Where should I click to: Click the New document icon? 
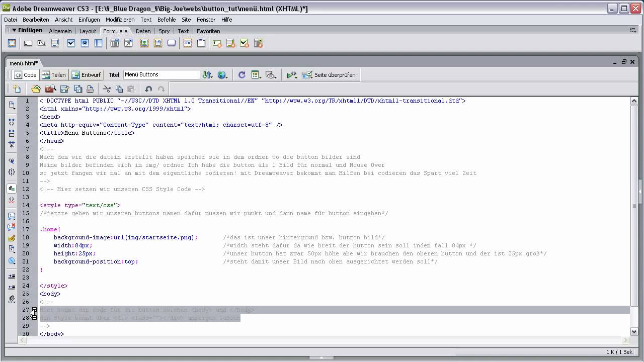pos(17,89)
